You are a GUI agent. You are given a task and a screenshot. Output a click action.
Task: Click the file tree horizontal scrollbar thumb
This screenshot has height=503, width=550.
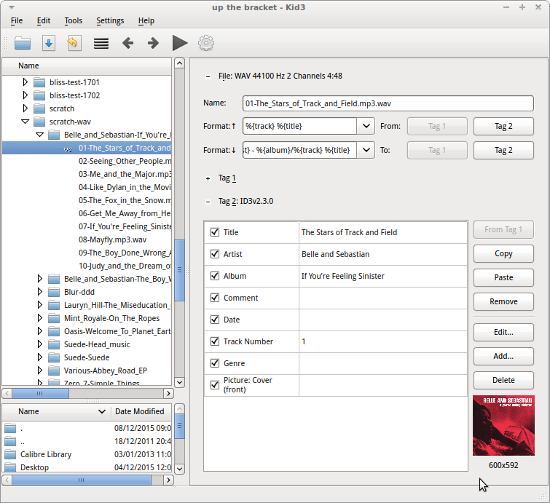(x=40, y=393)
